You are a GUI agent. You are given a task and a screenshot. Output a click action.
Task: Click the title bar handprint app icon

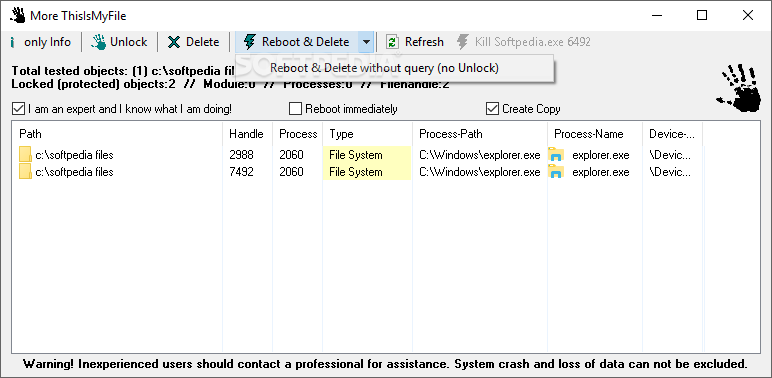click(18, 15)
